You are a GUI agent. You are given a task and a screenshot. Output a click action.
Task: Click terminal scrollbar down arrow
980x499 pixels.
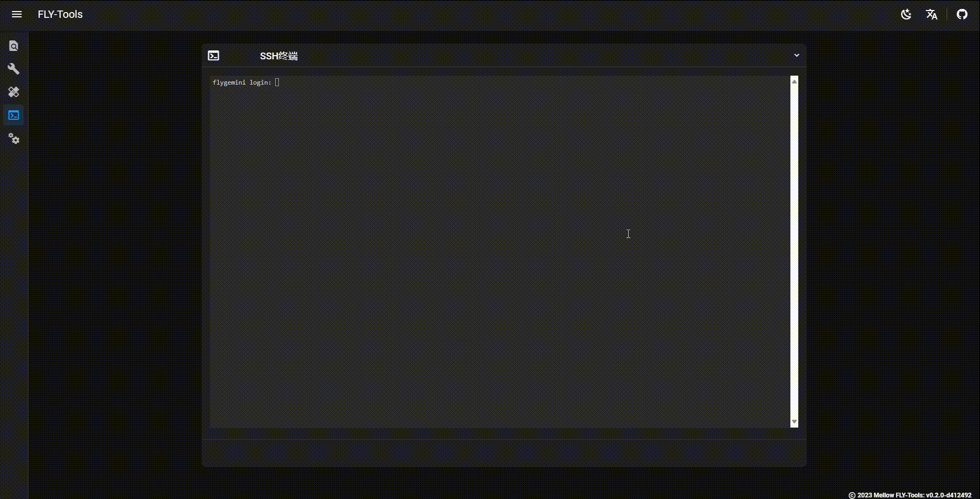(x=794, y=422)
